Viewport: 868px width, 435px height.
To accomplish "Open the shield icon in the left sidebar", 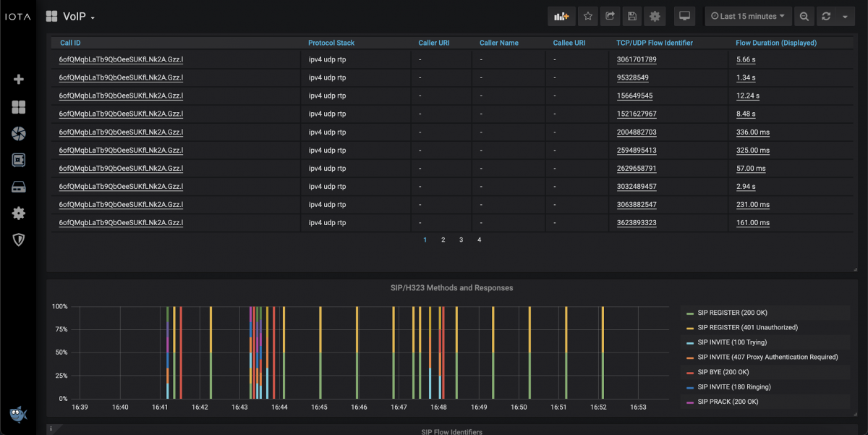I will click(x=19, y=240).
